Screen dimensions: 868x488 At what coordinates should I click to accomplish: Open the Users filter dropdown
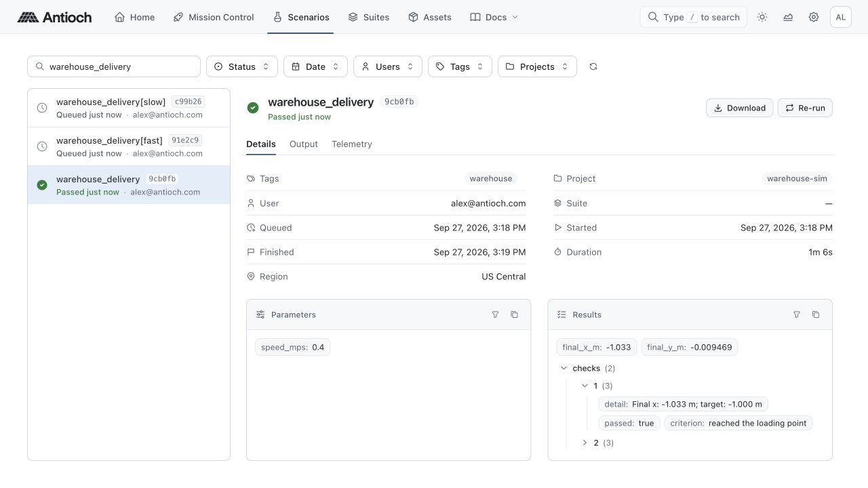[388, 66]
